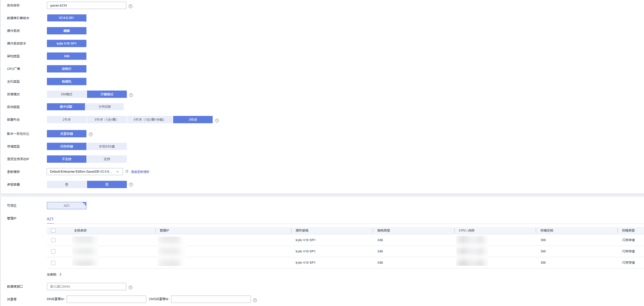Check the select-all checkbox in host table header

point(53,230)
